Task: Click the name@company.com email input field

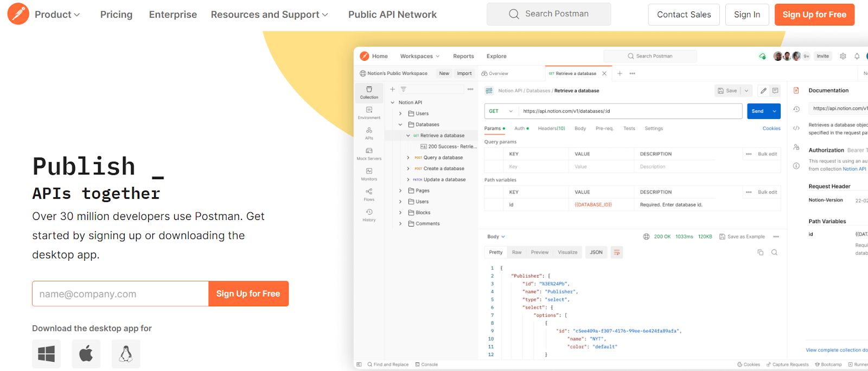Action: pyautogui.click(x=120, y=293)
